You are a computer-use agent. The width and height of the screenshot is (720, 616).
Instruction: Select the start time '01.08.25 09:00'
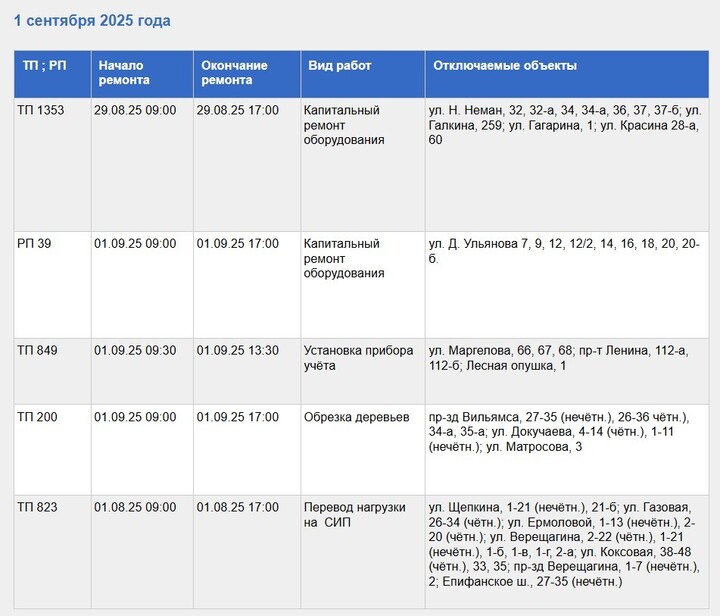142,552
